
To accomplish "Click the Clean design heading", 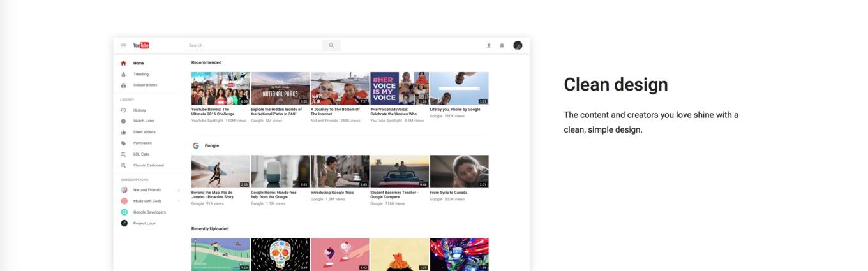I will (x=616, y=85).
